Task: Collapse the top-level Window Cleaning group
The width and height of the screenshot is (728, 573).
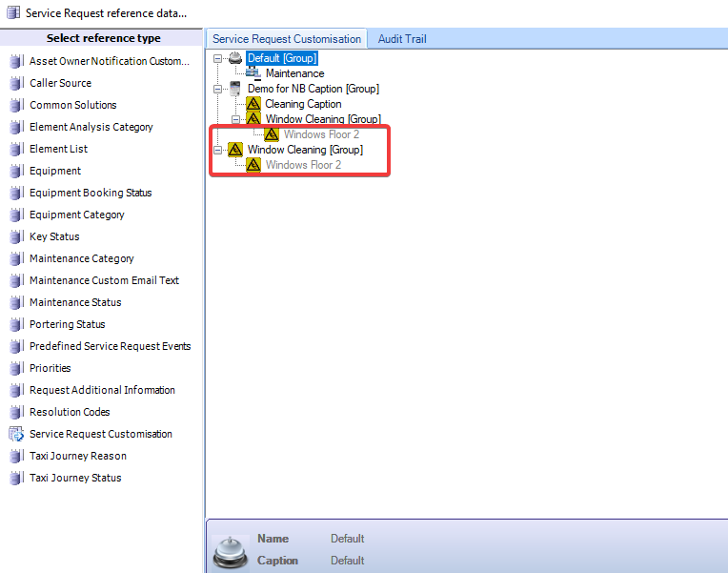Action: coord(218,150)
